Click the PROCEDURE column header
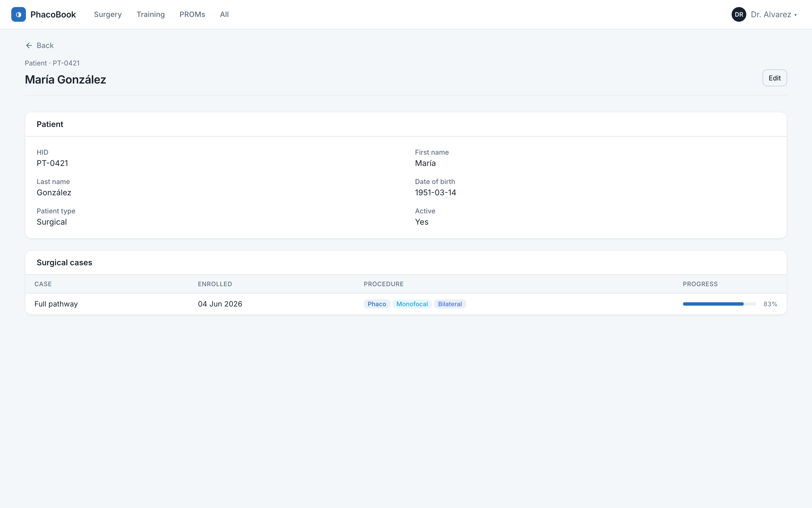 (383, 284)
